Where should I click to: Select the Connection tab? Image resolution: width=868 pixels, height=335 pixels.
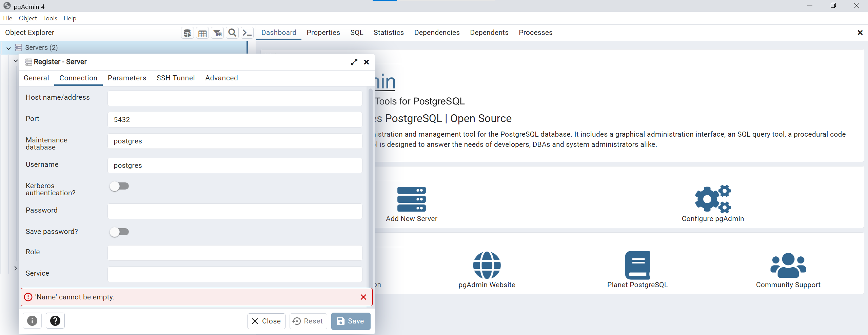point(78,78)
